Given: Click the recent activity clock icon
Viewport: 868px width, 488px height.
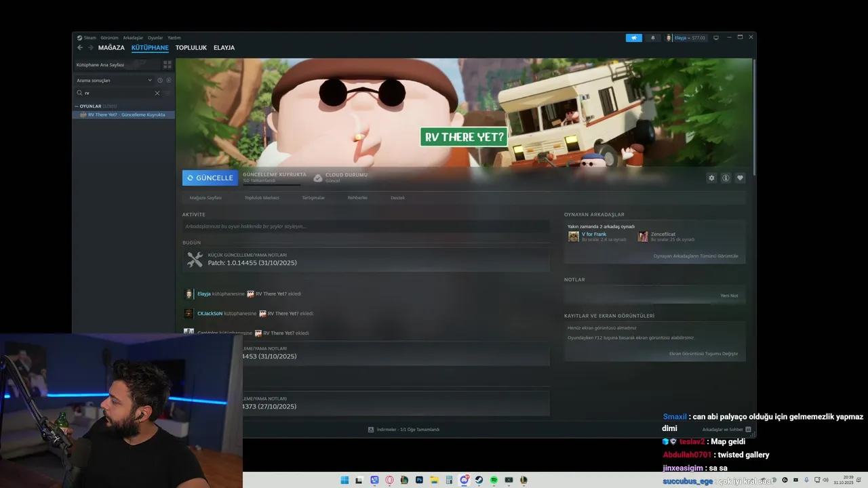Looking at the screenshot, I should click(x=160, y=80).
